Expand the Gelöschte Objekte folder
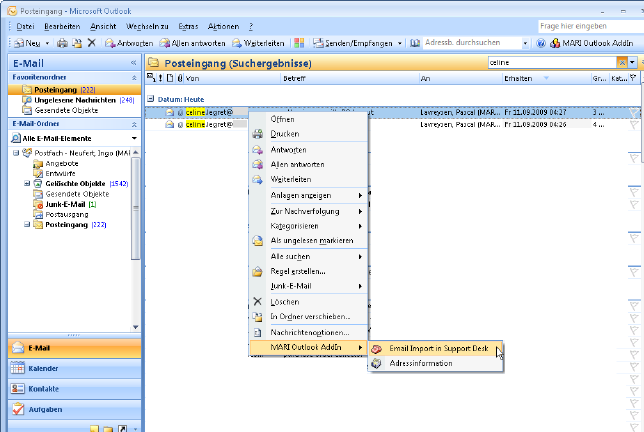This screenshot has width=644, height=432. (25, 183)
